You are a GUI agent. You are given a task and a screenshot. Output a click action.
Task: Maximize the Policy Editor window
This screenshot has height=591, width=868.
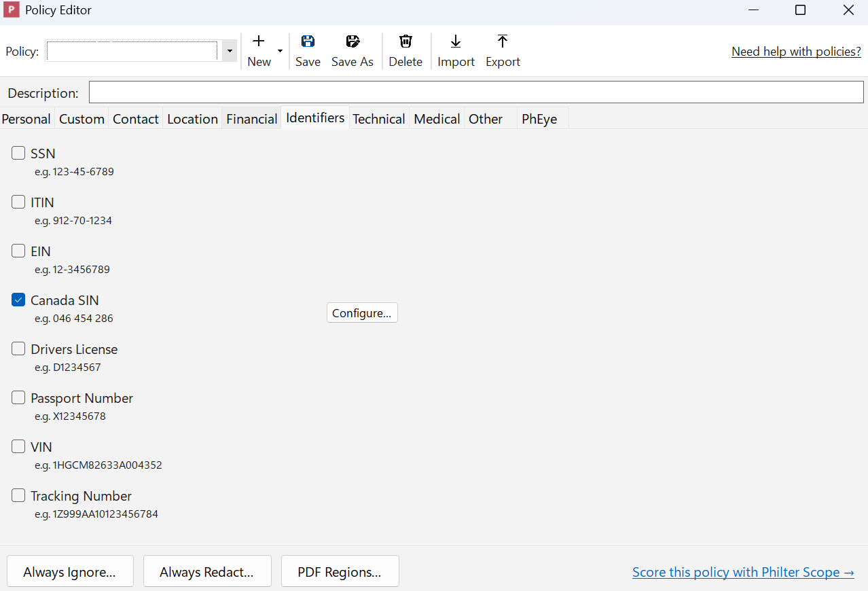click(x=801, y=10)
